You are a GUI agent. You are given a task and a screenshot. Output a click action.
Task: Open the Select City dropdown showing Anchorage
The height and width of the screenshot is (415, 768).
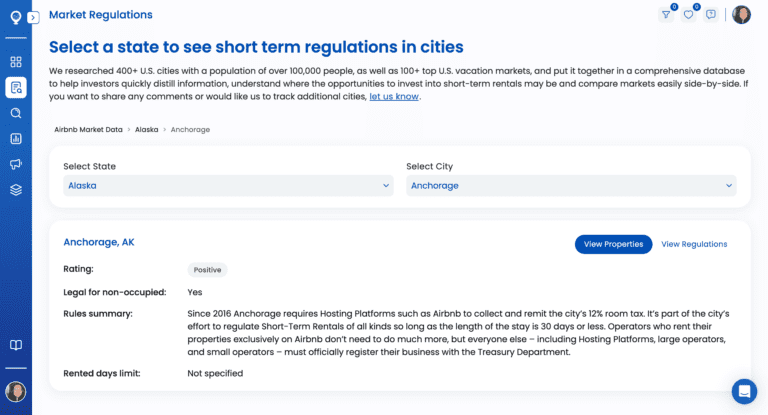(x=571, y=186)
